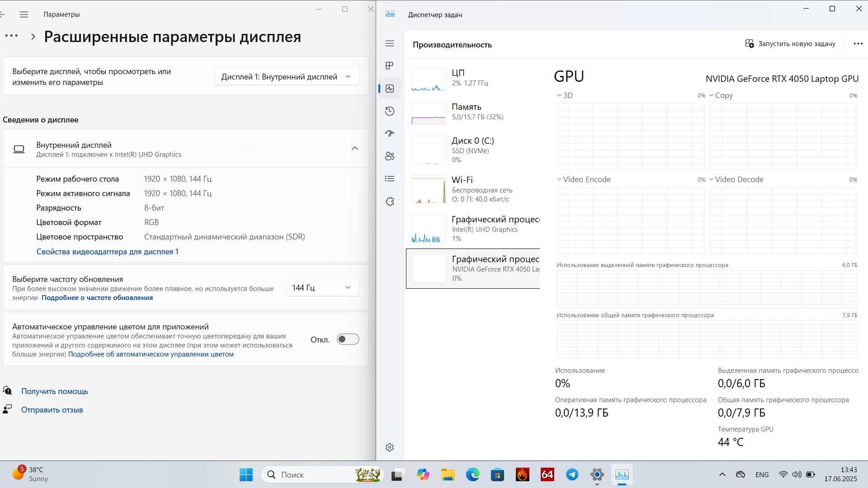Switch to Settings app on taskbar
This screenshot has height=488, width=868.
(x=597, y=474)
